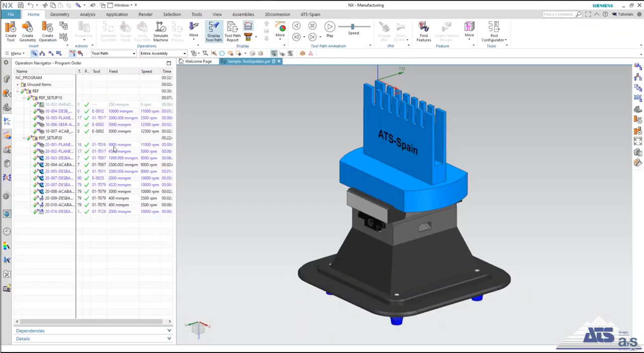Expand the Unused Items tree node
Screen dimensions: 644x353
pyautogui.click(x=17, y=84)
